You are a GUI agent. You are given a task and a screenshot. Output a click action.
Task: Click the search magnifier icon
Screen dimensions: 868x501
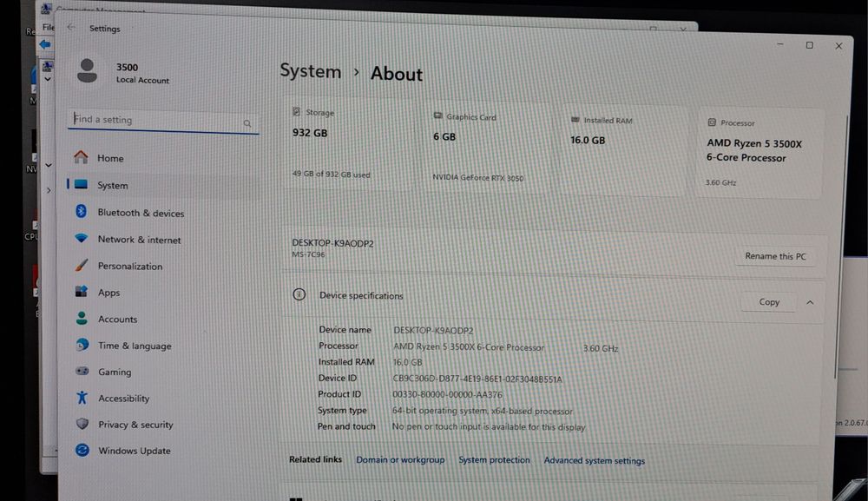[x=247, y=123]
